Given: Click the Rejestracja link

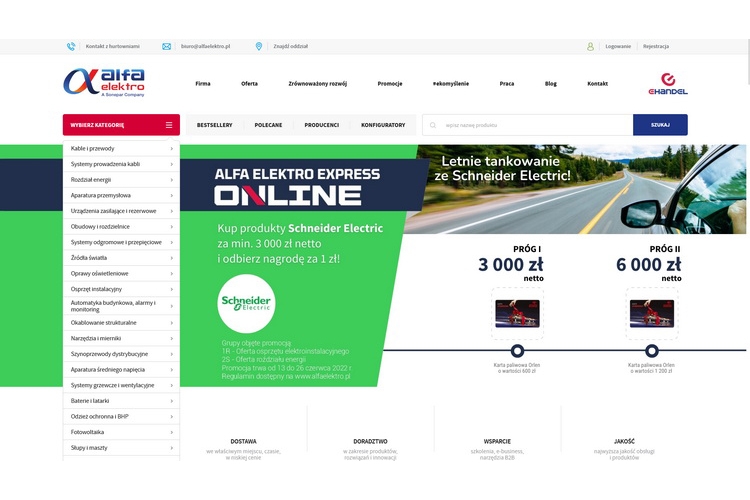Looking at the screenshot, I should coord(656,46).
